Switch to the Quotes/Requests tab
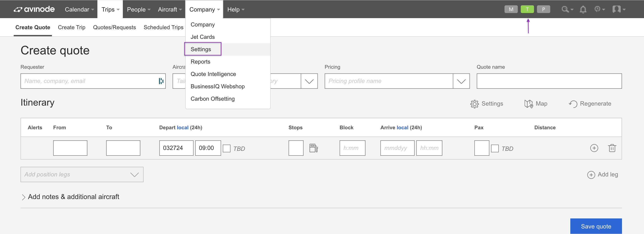Screen dimensions: 644x234 [x=114, y=28]
